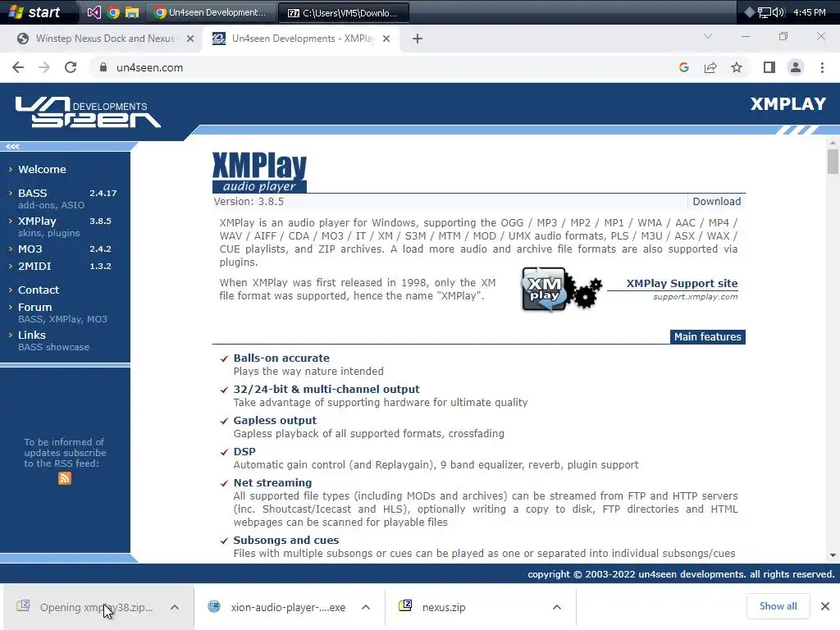This screenshot has height=630, width=840.
Task: Open the tab search dropdown
Action: coord(708,36)
